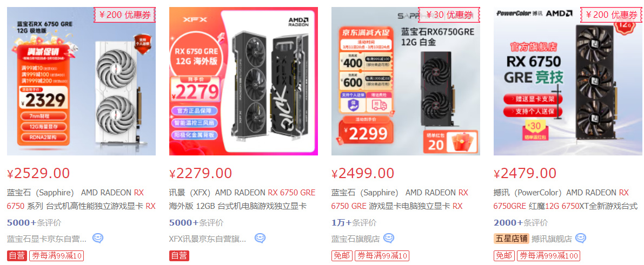Click chat icon beside 撼讯旗舰店

click(581, 239)
